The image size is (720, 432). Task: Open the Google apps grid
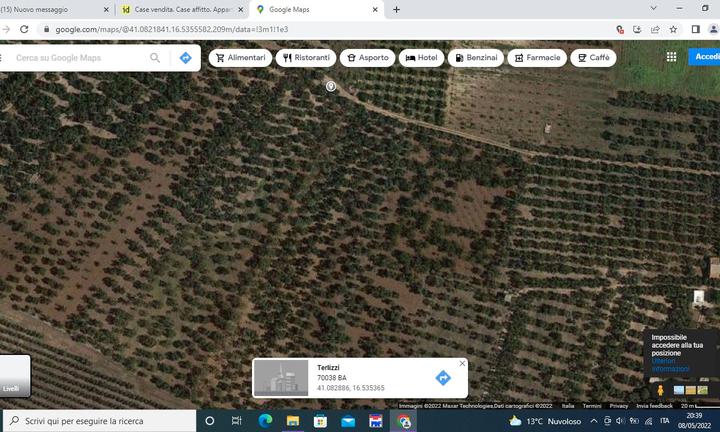click(672, 57)
